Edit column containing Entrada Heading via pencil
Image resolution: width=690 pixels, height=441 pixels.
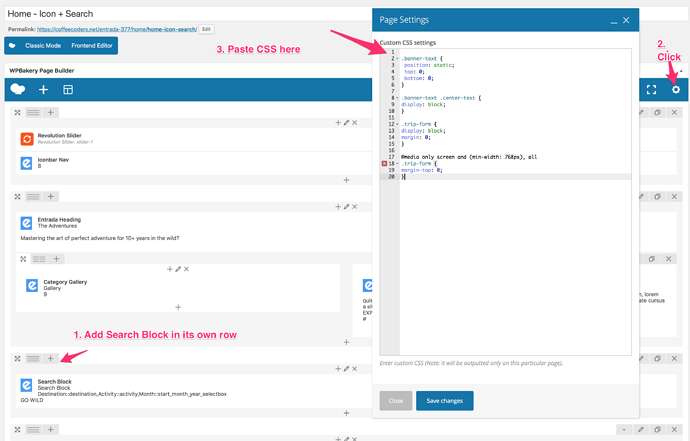(x=346, y=207)
